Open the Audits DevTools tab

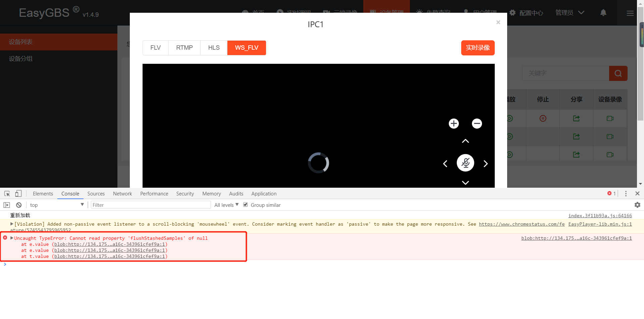tap(236, 194)
